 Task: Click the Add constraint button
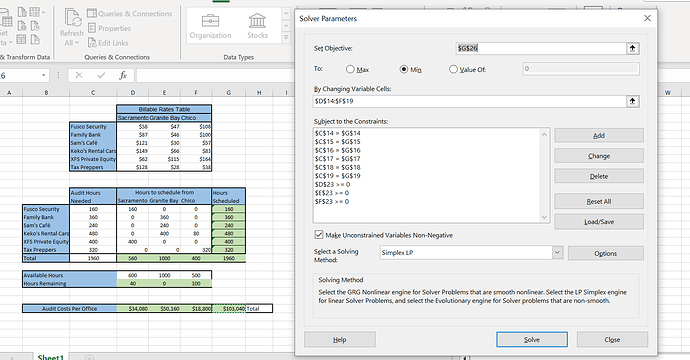pyautogui.click(x=598, y=136)
